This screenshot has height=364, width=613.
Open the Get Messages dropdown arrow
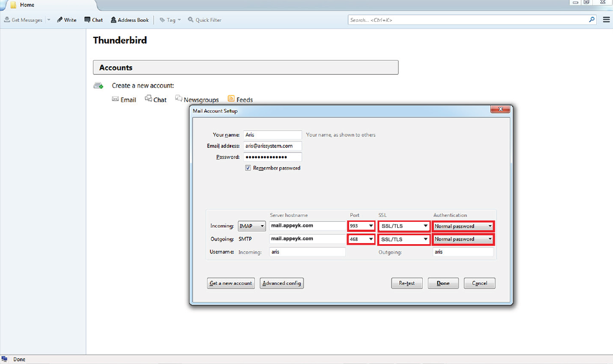49,20
